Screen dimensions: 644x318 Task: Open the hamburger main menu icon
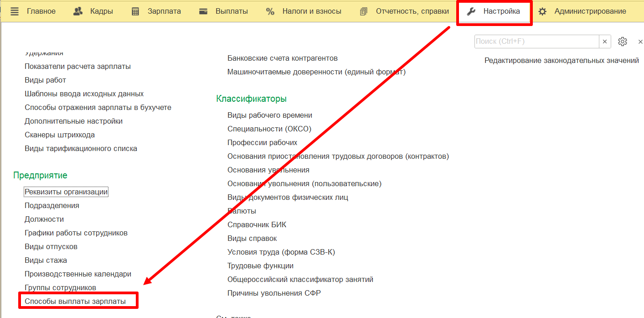[15, 11]
